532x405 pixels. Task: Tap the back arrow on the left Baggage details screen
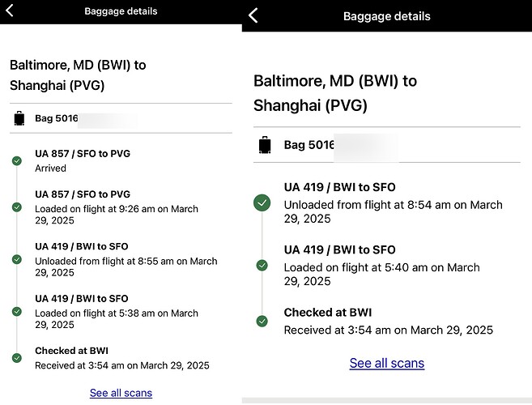coord(10,11)
